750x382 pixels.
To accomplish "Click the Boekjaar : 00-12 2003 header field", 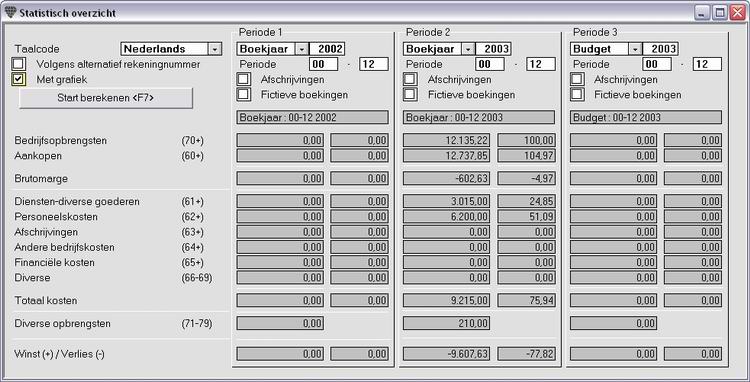I will [x=479, y=118].
